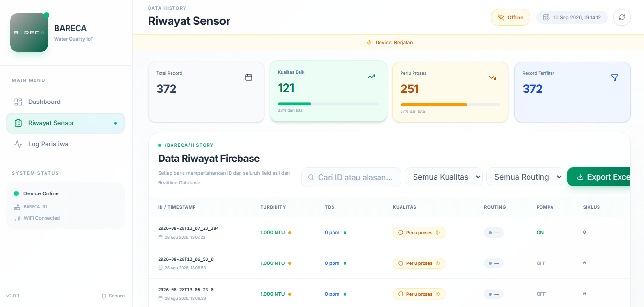The width and height of the screenshot is (644, 307).
Task: Select row ID 2026-08-28T13_06_23_0
Action: [x=186, y=290]
